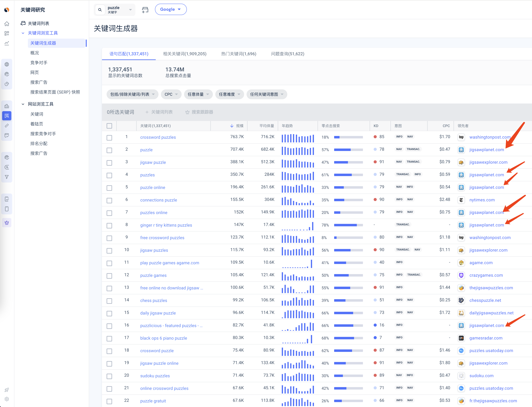Click the nytimes.com favicon in row 6
Screen dimensions: 532x407
tap(461, 200)
